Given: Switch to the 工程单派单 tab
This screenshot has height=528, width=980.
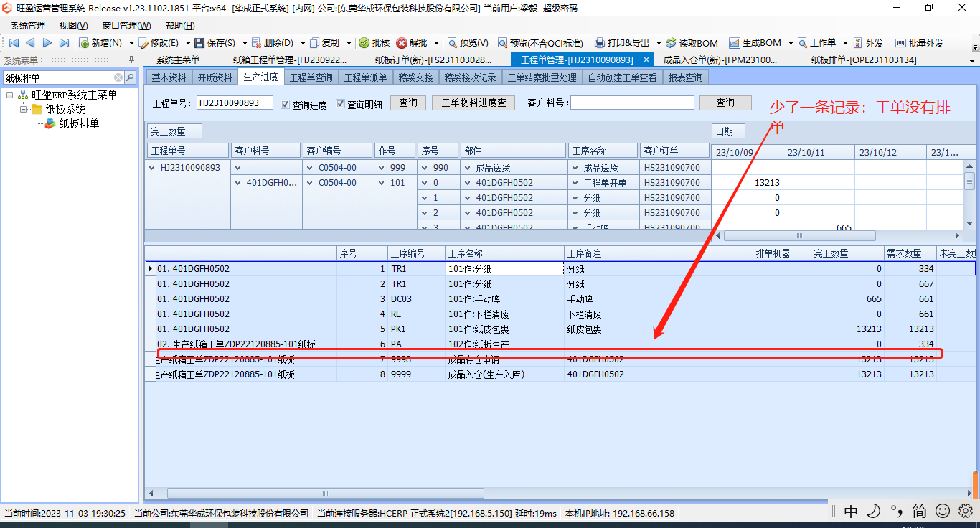Looking at the screenshot, I should tap(365, 77).
